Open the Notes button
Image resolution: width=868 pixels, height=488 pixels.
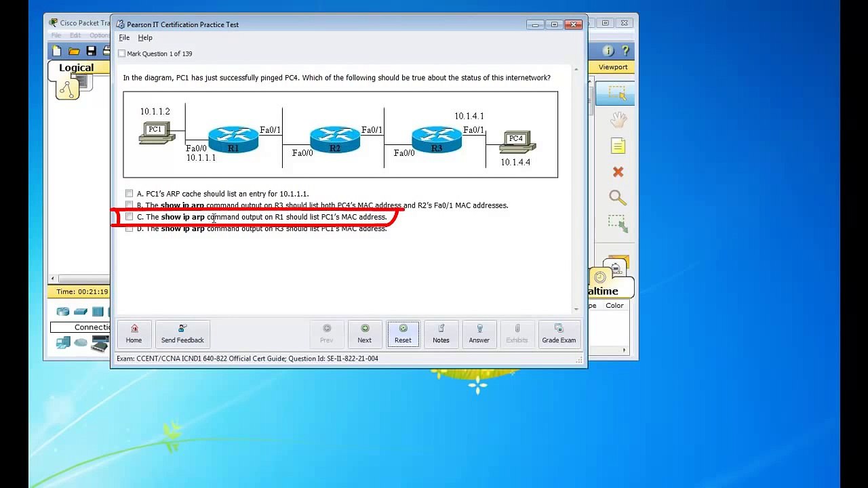[441, 333]
